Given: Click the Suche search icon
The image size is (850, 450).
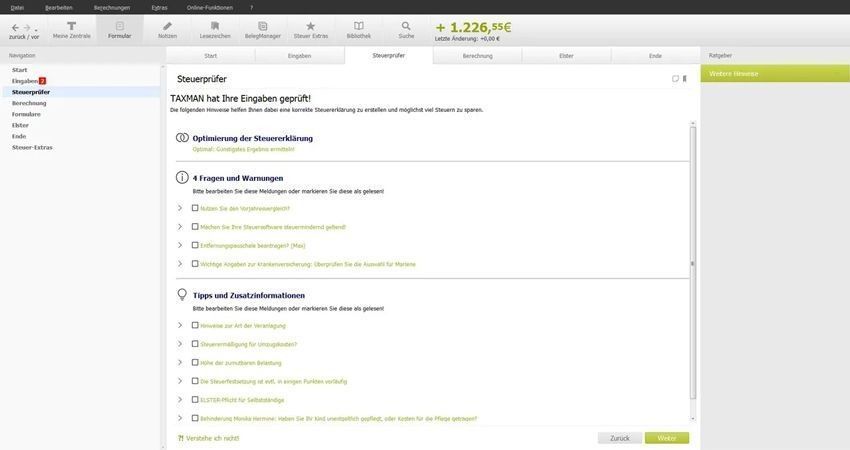Looking at the screenshot, I should (x=406, y=30).
